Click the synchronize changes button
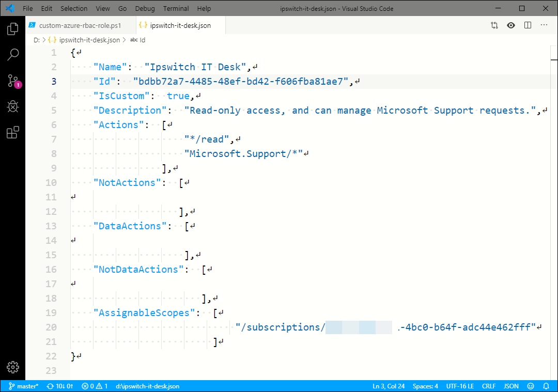 coord(60,386)
